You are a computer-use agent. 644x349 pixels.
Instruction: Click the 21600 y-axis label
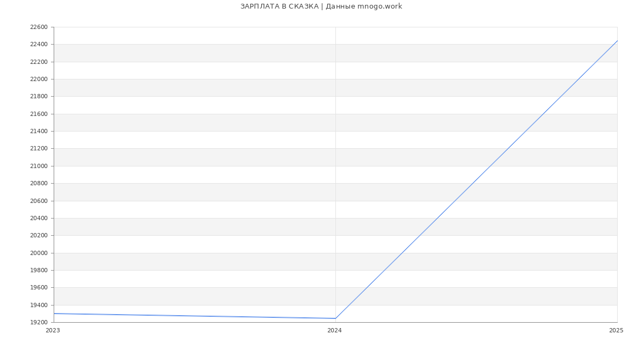pyautogui.click(x=39, y=114)
